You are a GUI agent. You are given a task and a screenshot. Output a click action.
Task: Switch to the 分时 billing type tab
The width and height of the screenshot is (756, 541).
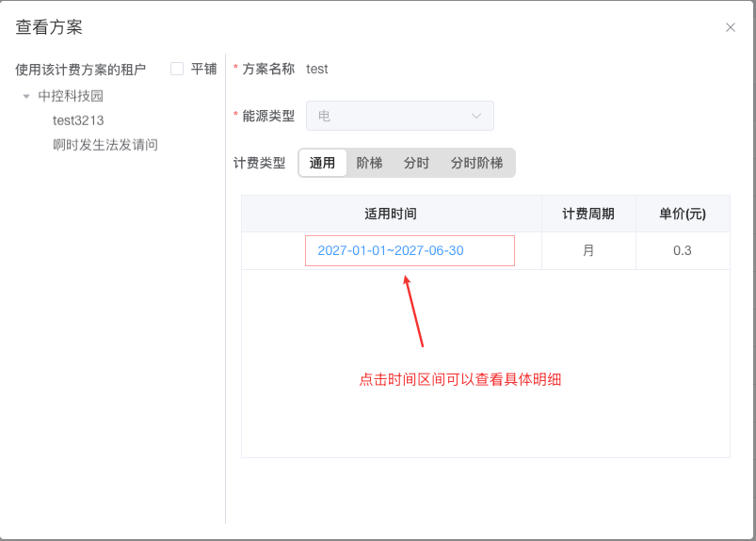click(416, 163)
